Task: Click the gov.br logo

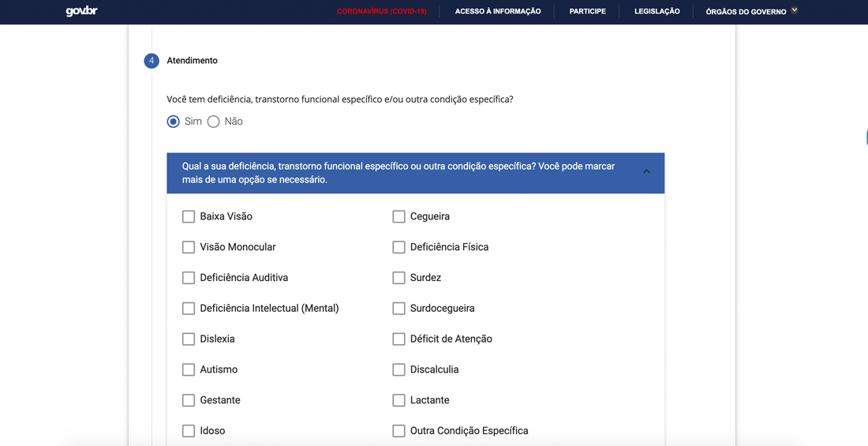Action: coord(81,11)
